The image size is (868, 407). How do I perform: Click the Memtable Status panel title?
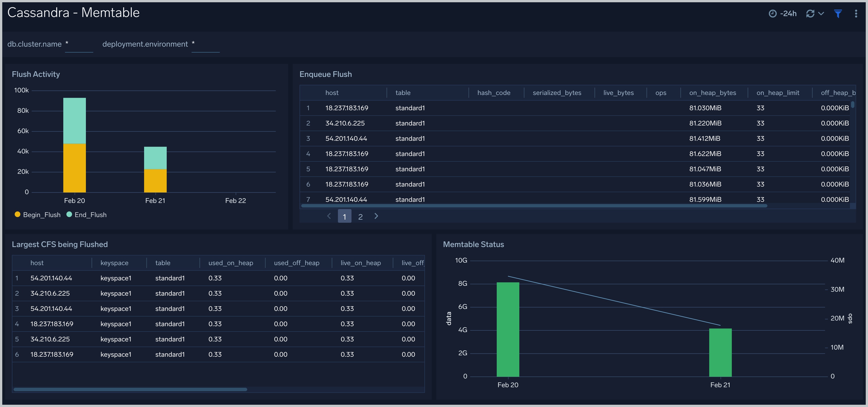click(473, 244)
